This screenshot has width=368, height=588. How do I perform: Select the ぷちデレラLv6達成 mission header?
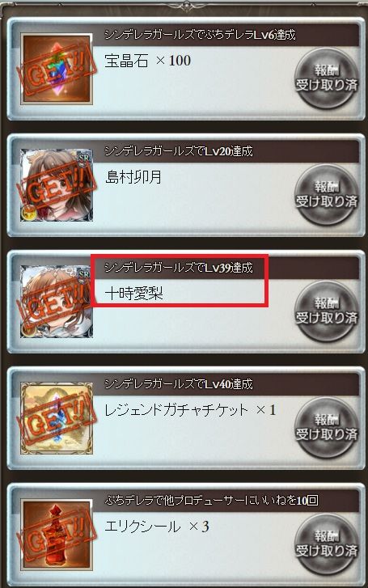(x=200, y=35)
